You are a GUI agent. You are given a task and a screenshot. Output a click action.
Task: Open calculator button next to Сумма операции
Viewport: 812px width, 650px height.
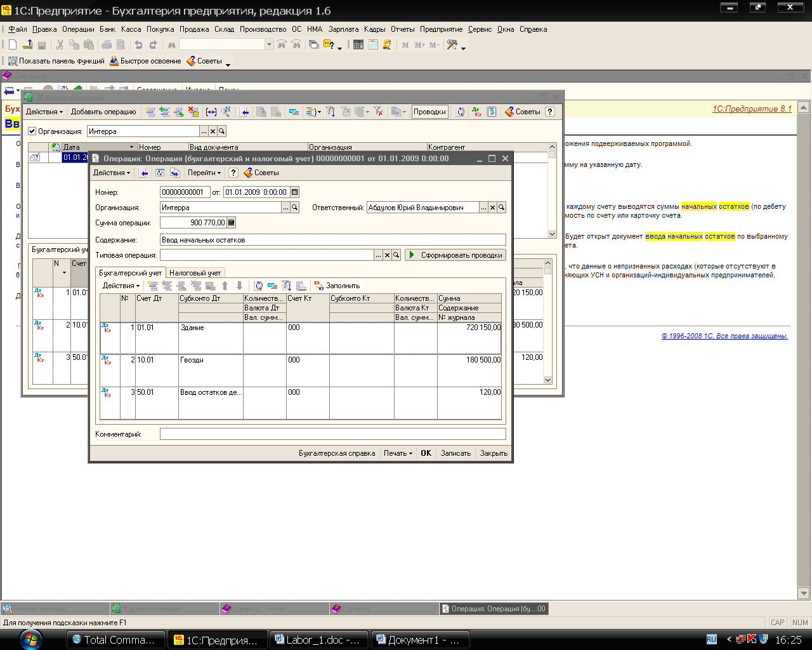click(x=232, y=223)
